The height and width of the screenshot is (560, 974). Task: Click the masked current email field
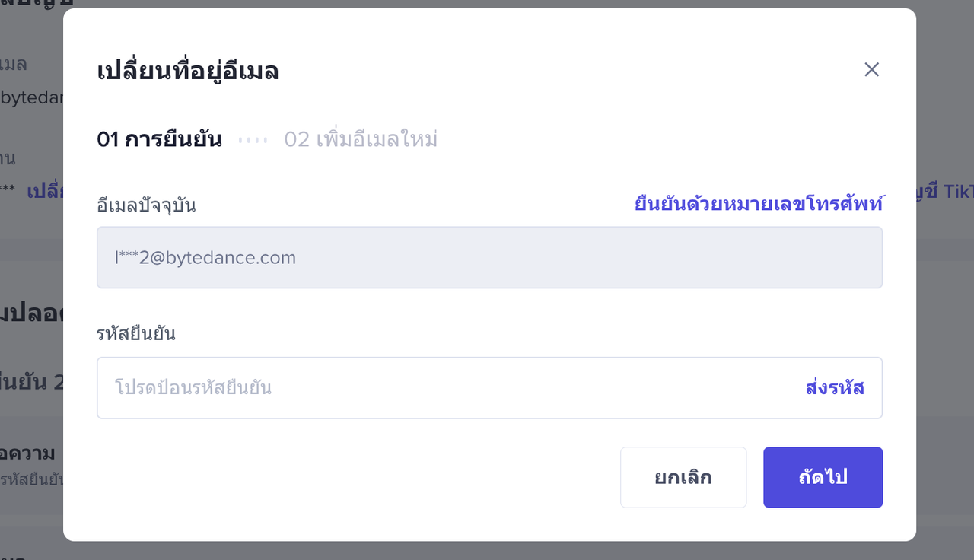tap(489, 258)
